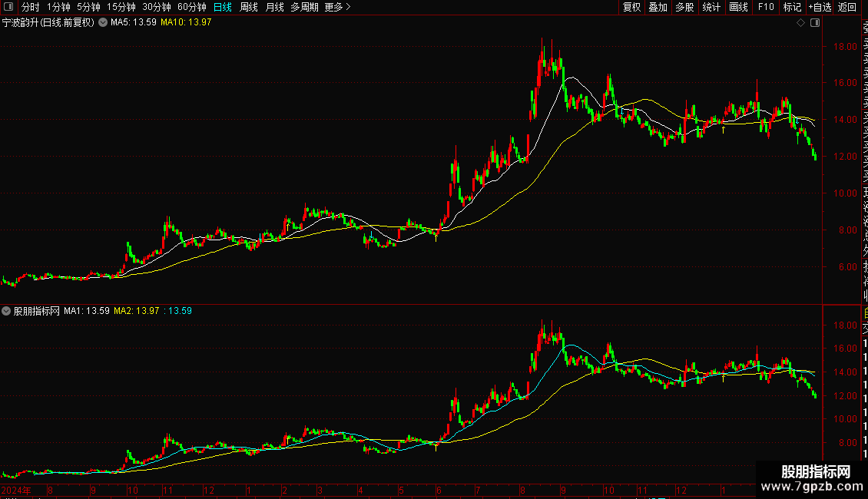The width and height of the screenshot is (868, 499).
Task: Toggle the right side panel icon
Action: [x=815, y=23]
